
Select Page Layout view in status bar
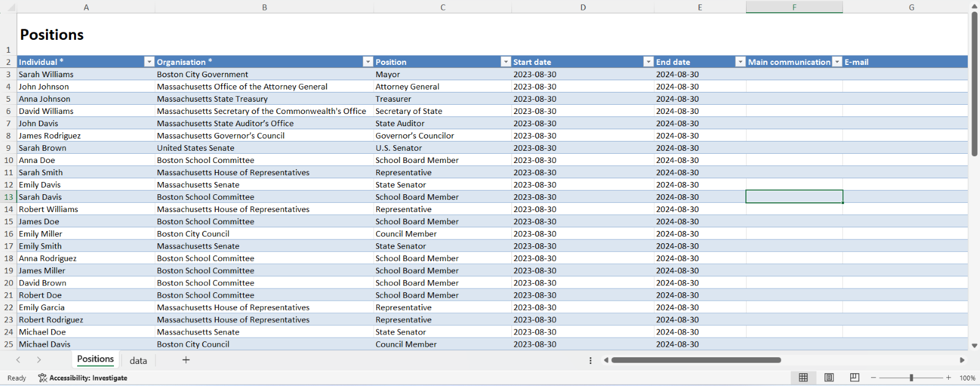point(829,377)
